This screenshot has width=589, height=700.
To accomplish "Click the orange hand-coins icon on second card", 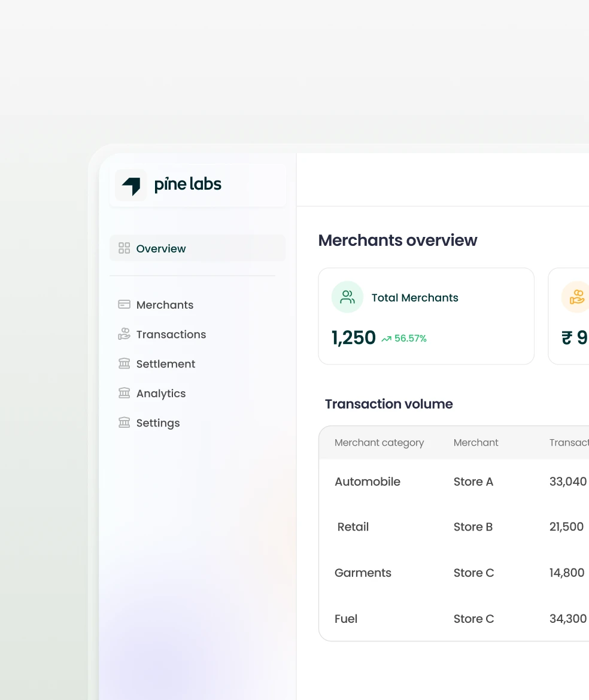I will (576, 297).
